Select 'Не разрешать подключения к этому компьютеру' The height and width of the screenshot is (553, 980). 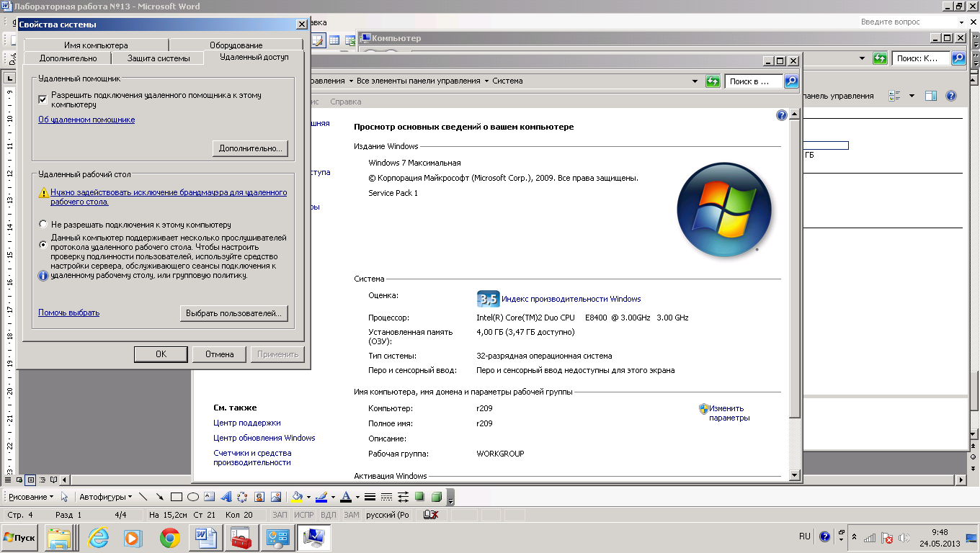coord(43,225)
